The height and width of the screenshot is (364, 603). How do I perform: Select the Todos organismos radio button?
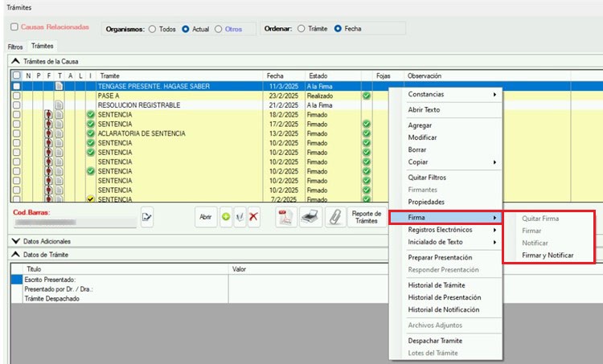tap(152, 29)
